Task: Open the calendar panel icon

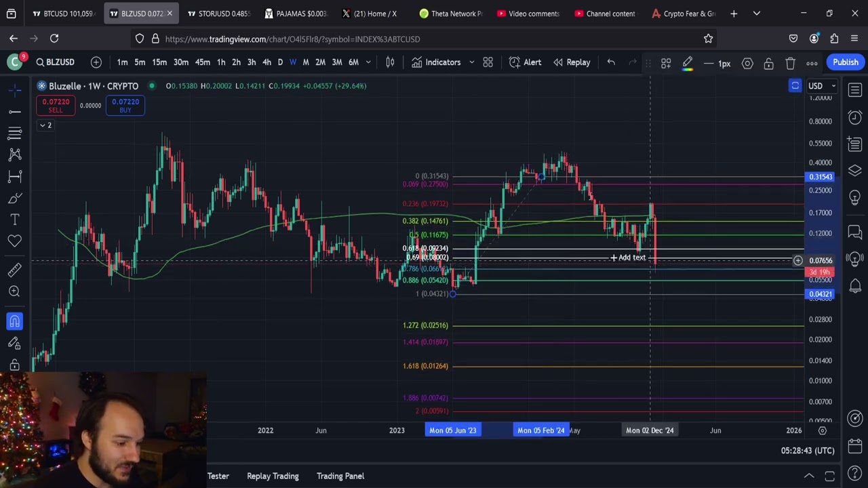Action: click(855, 446)
